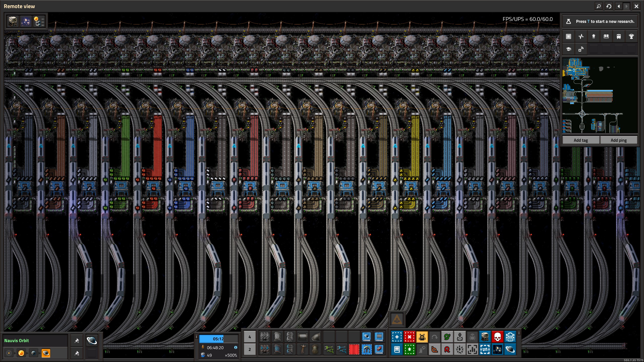644x362 pixels.
Task: Click the Add ping button
Action: click(x=619, y=140)
